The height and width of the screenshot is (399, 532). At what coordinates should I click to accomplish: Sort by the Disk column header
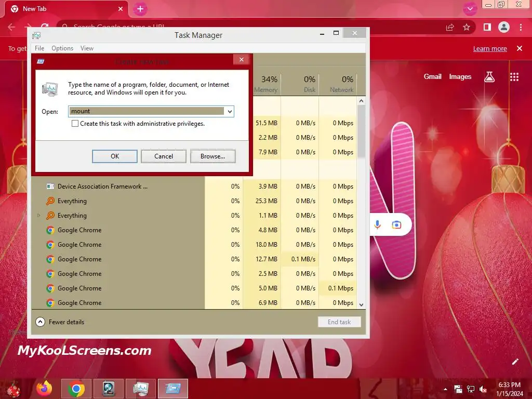300,84
